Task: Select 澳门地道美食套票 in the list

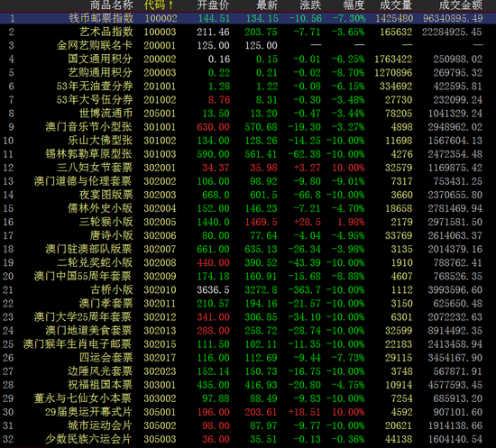Action: 89,331
